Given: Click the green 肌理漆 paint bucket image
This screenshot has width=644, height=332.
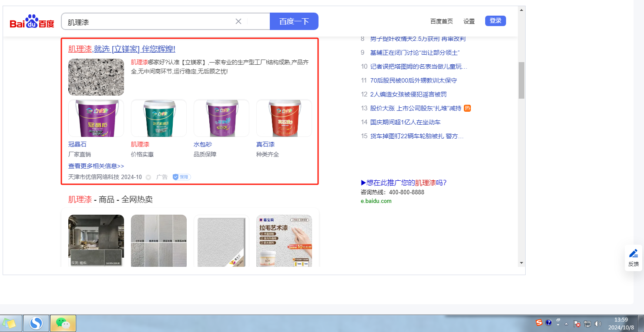Looking at the screenshot, I should pos(159,118).
